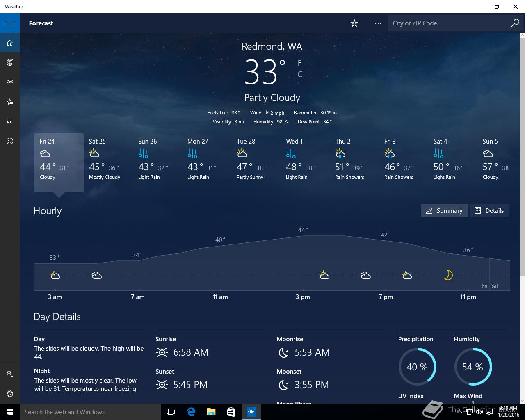Open the Windows Start menu
The width and height of the screenshot is (525, 420).
pyautogui.click(x=10, y=412)
